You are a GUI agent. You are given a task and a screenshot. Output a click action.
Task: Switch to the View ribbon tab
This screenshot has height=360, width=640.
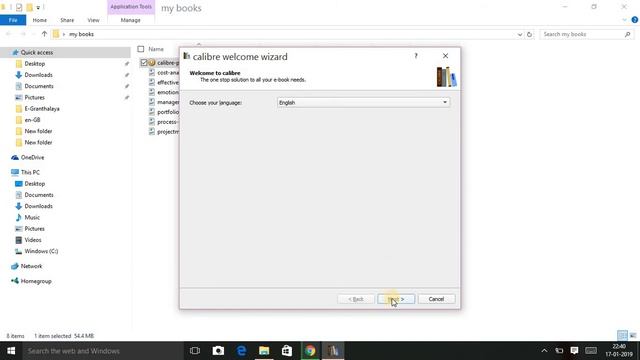[93, 20]
